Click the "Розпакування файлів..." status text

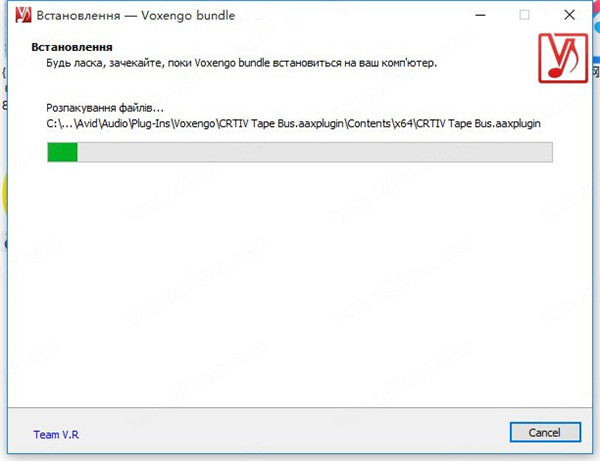pos(105,108)
